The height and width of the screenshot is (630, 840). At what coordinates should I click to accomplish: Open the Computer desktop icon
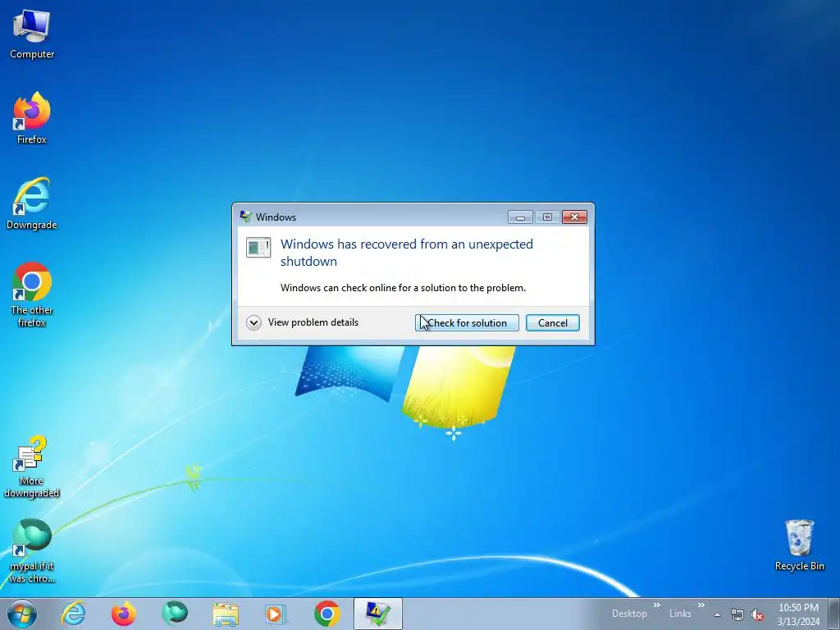(32, 33)
